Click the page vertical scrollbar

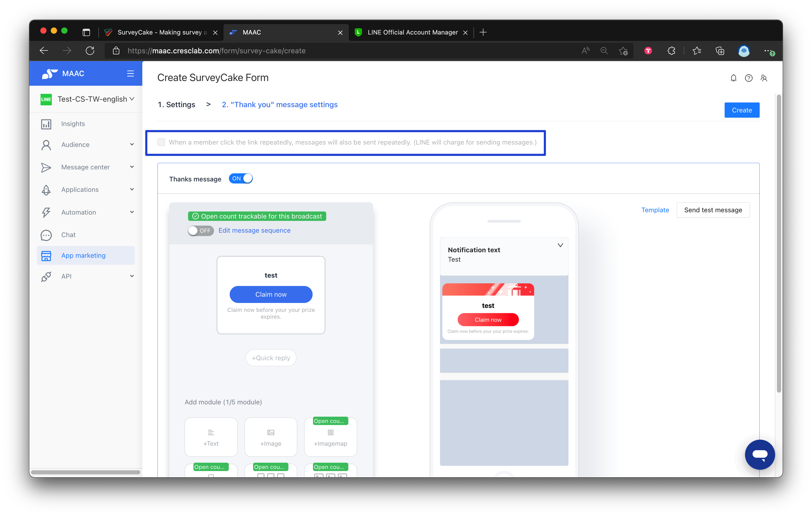[x=779, y=244]
